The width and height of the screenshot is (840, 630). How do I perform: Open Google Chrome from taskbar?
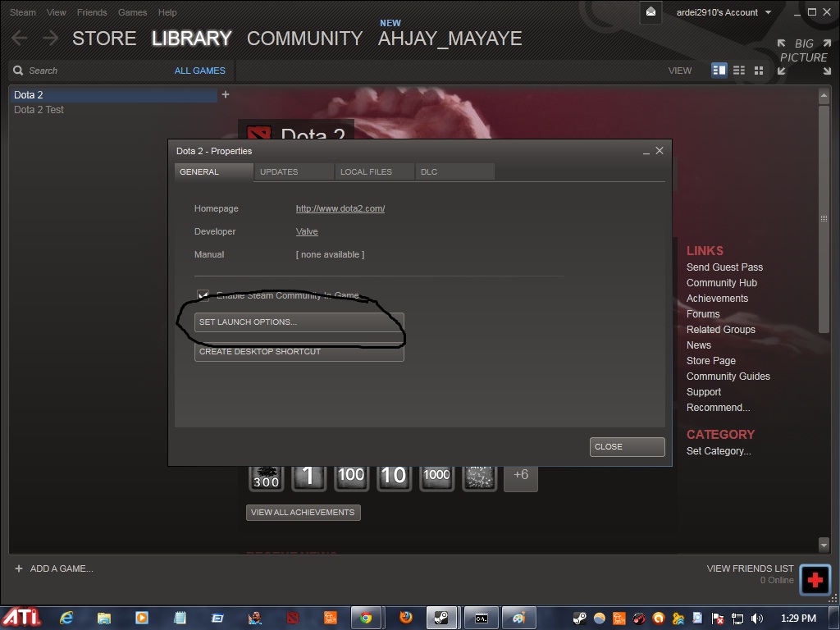(x=366, y=619)
